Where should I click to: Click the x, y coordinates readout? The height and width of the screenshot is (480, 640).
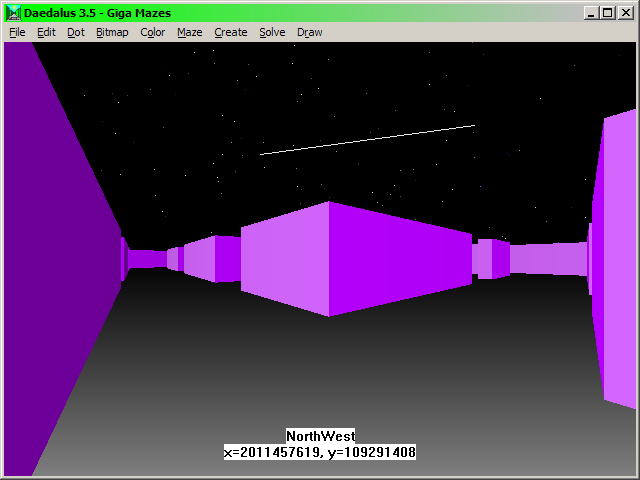320,452
